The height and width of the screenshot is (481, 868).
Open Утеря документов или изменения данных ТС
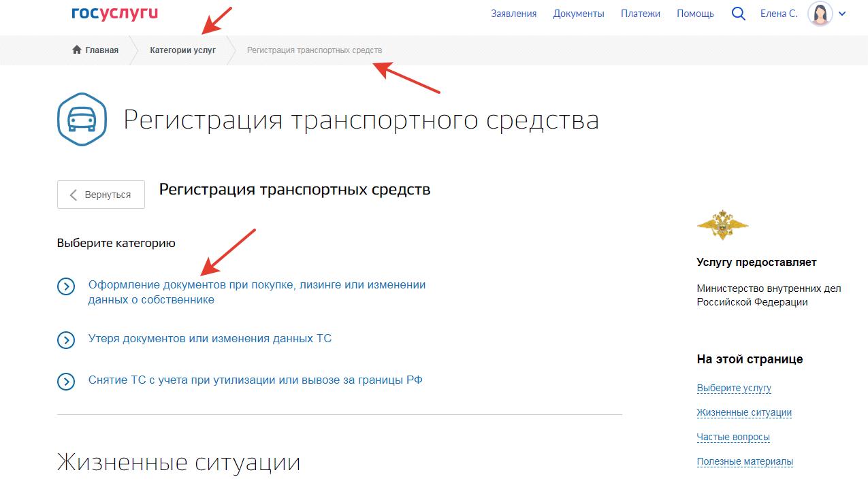tap(210, 338)
